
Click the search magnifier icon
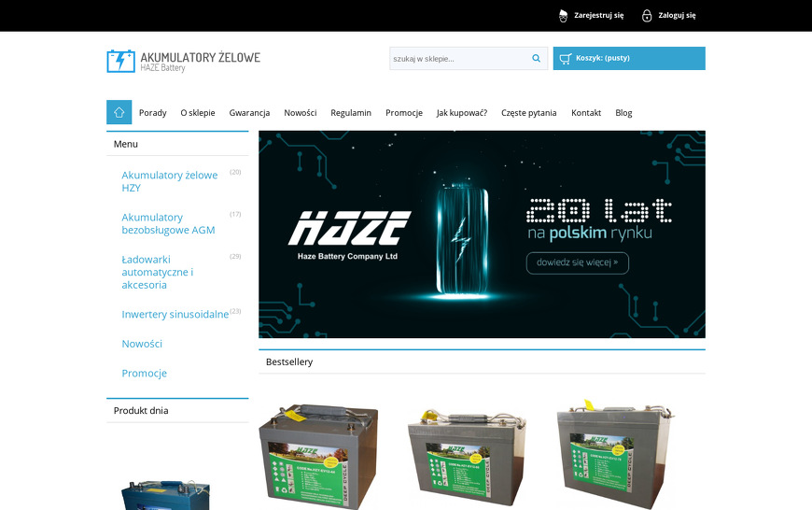point(537,58)
